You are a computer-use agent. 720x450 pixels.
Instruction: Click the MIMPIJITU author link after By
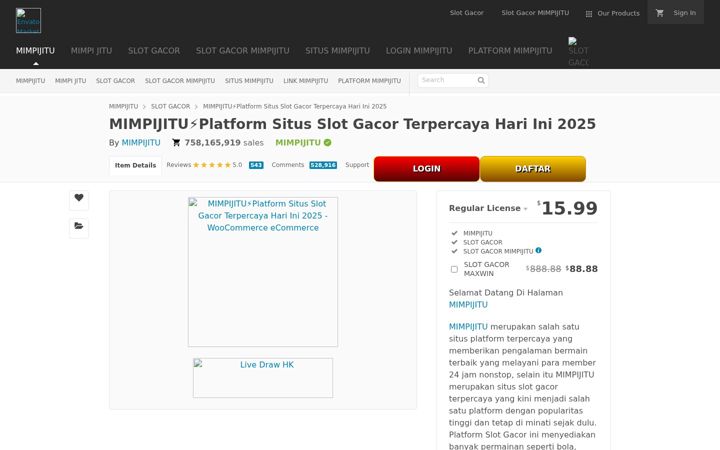(141, 143)
